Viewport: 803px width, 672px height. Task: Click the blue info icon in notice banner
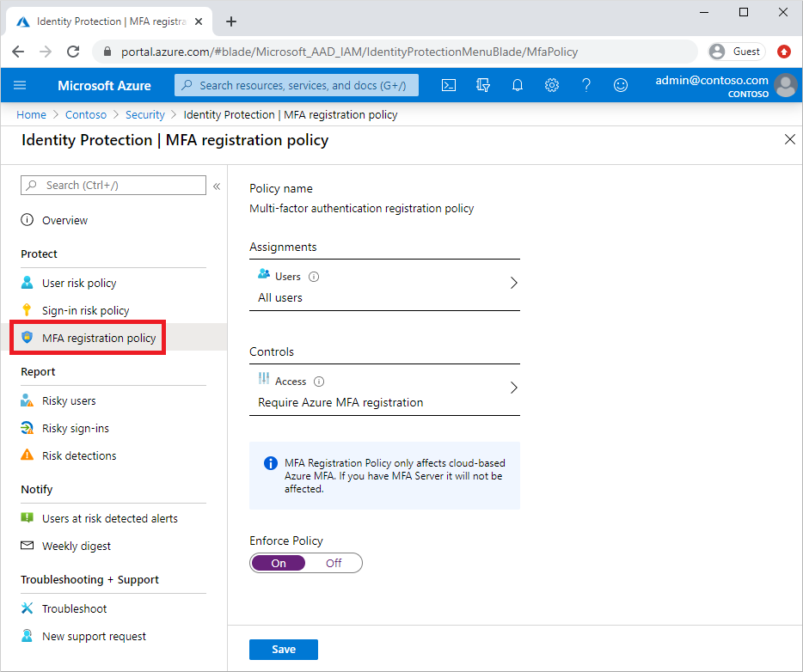point(271,463)
